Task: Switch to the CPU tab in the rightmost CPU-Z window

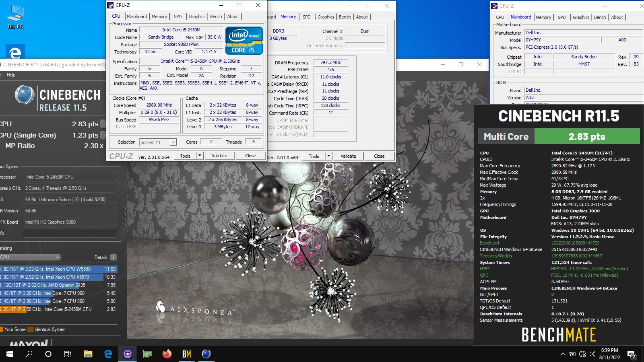Action: point(500,17)
